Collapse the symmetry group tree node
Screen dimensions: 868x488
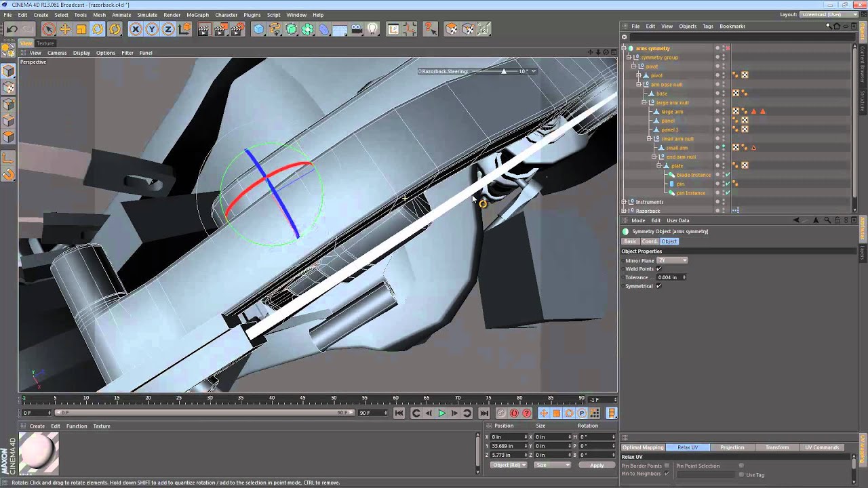pos(629,57)
